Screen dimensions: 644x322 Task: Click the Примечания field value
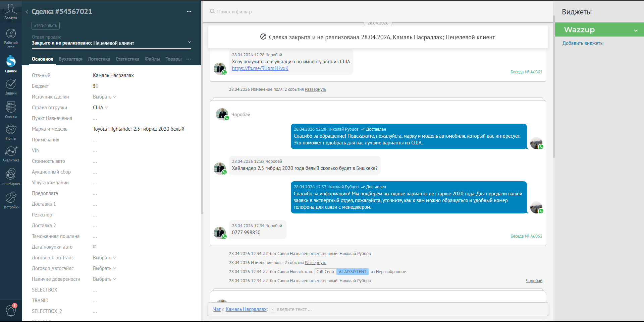coord(95,140)
